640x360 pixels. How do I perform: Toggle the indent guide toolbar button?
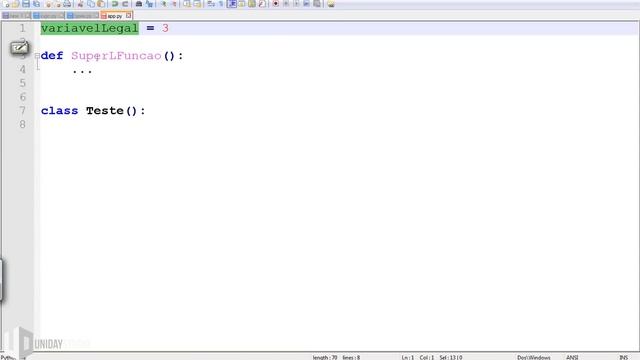[232, 4]
